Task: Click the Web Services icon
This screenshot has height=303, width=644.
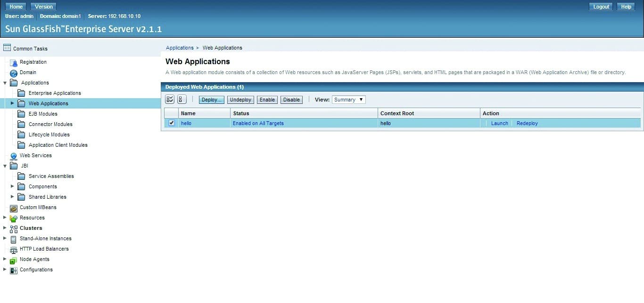Action: coord(14,156)
